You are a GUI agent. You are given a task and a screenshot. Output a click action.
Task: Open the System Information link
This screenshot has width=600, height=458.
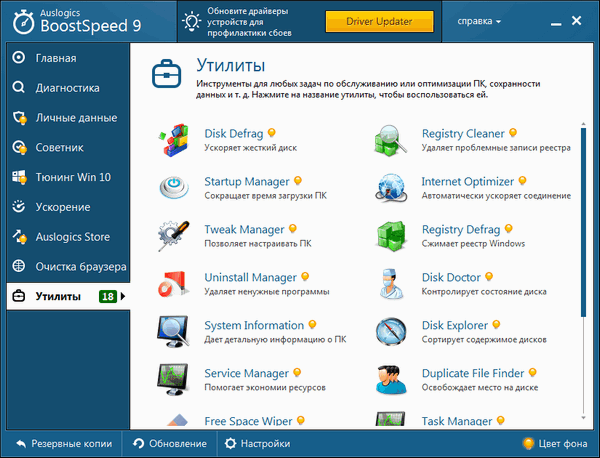point(253,325)
